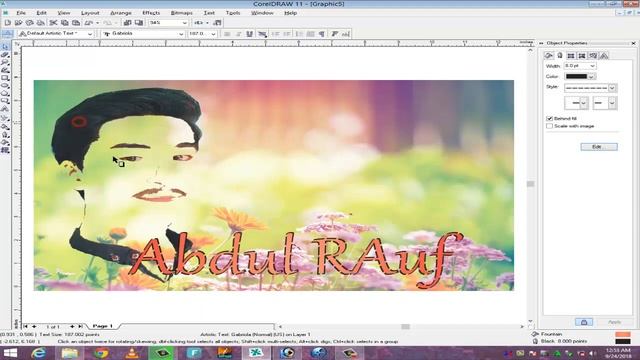Select the Interactive Fill tool
640x360 pixels.
point(5,150)
